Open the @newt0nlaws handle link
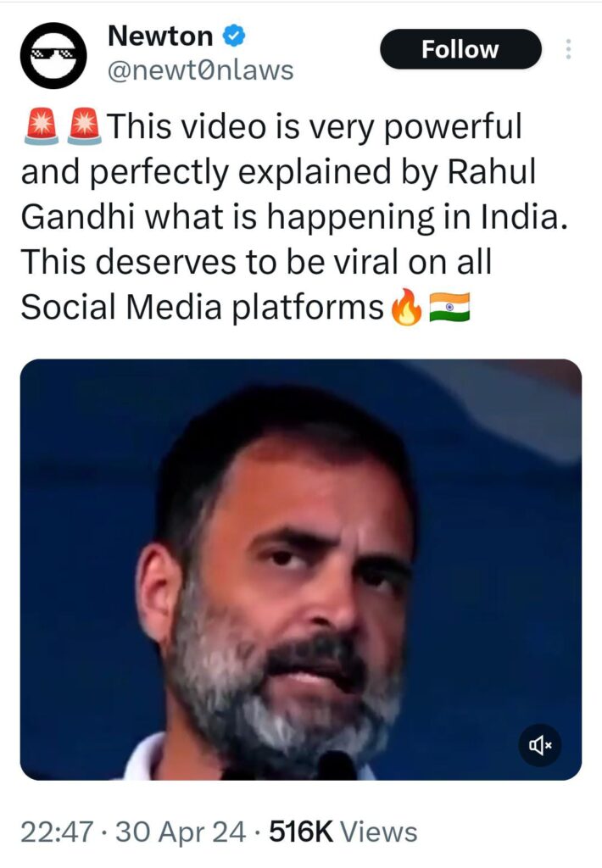The height and width of the screenshot is (868, 602). point(200,71)
